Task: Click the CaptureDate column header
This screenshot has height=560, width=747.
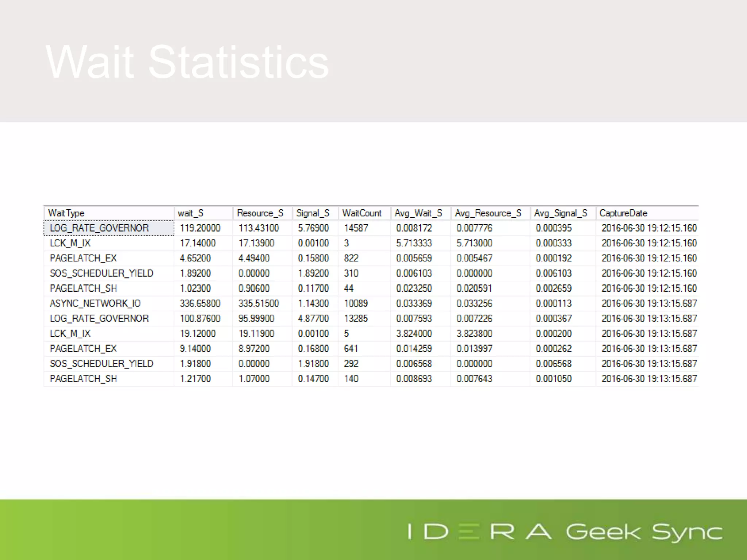Action: (x=623, y=213)
